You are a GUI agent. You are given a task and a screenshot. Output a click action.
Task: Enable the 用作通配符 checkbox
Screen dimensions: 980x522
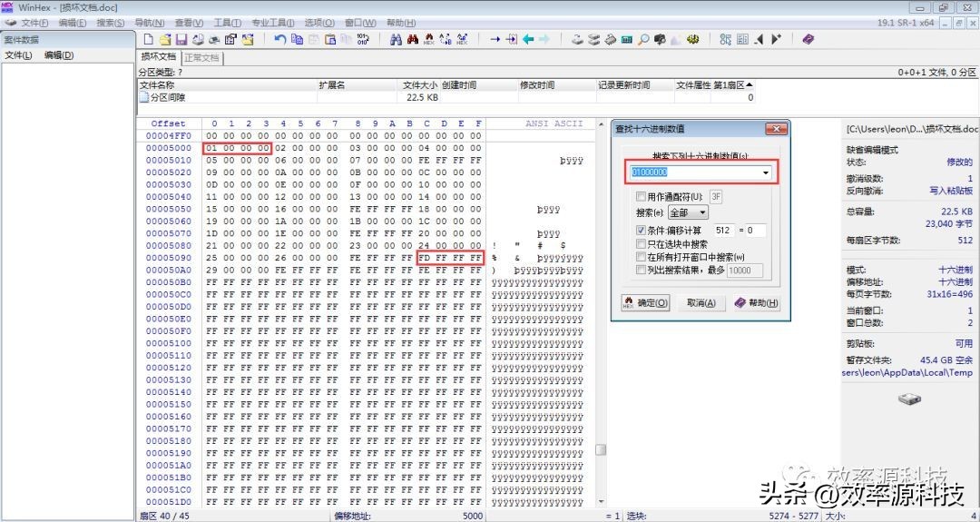pyautogui.click(x=641, y=196)
